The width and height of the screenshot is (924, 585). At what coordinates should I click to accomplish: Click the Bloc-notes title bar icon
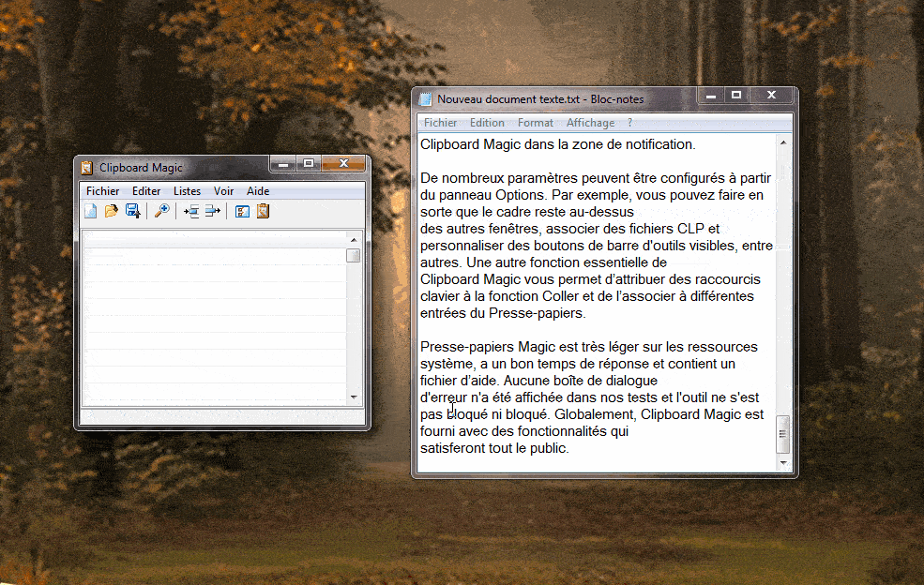tap(425, 98)
